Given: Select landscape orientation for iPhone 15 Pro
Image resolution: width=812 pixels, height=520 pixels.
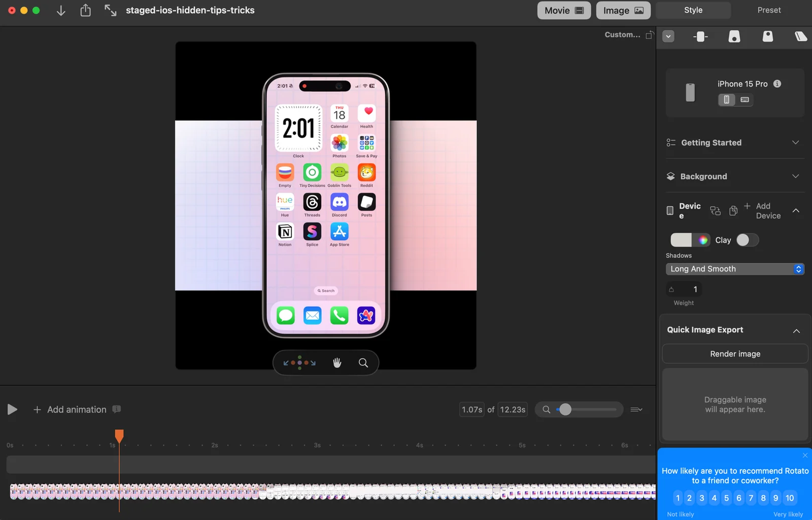Looking at the screenshot, I should pyautogui.click(x=745, y=99).
